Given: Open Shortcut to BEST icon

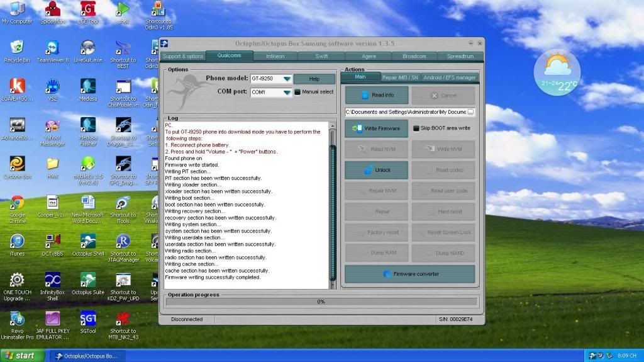Looking at the screenshot, I should 123,54.
